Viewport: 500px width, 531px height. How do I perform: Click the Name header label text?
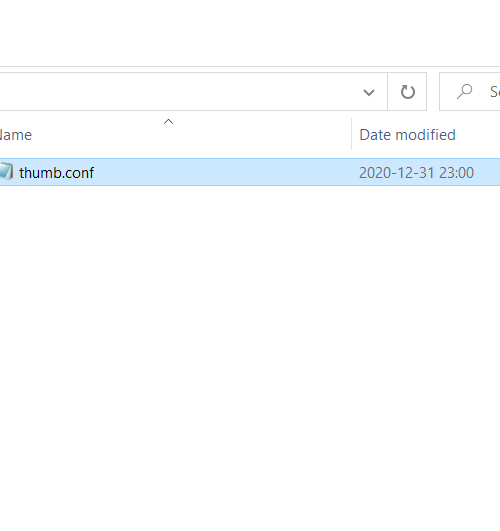pyautogui.click(x=16, y=135)
